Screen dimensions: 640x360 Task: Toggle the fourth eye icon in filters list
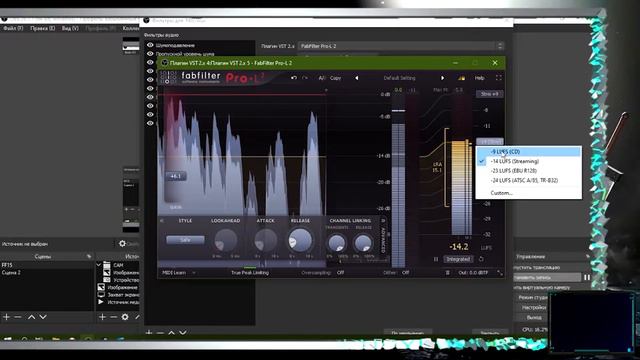(x=150, y=71)
